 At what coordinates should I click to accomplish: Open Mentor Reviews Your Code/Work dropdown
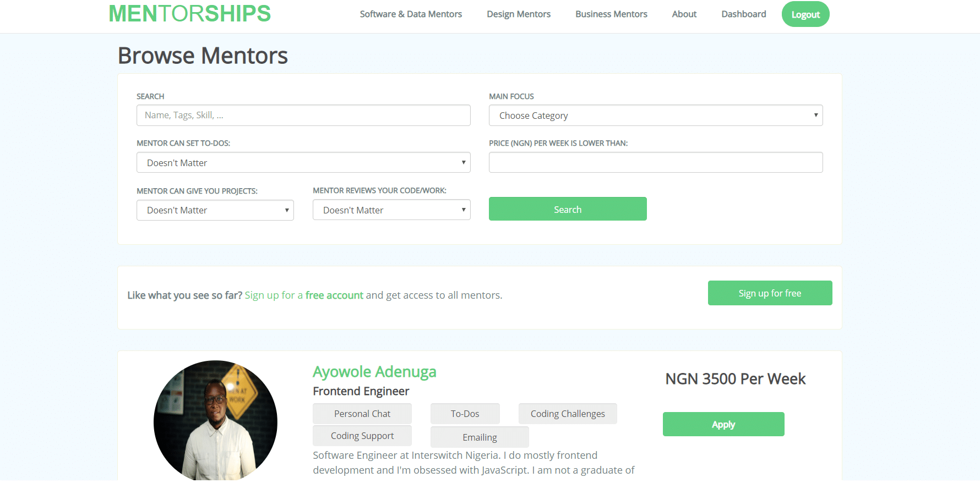click(x=391, y=210)
